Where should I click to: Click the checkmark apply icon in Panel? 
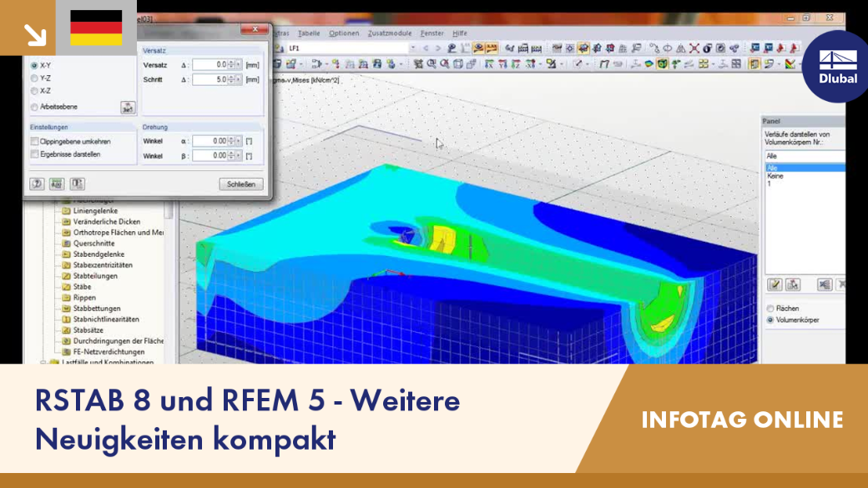click(775, 284)
